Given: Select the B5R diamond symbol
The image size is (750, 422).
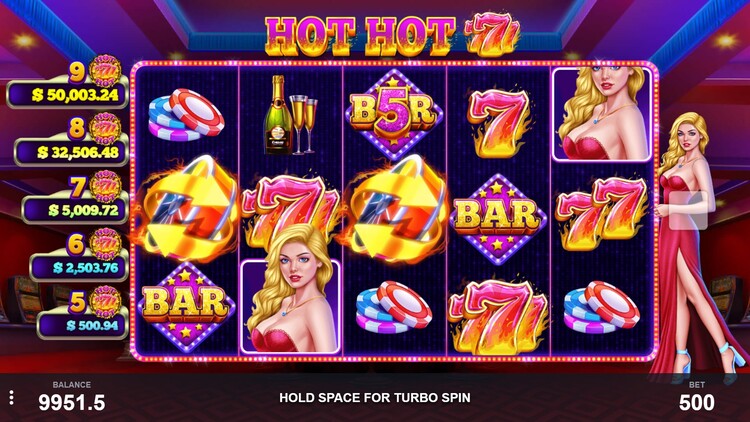Looking at the screenshot, I should [x=394, y=115].
